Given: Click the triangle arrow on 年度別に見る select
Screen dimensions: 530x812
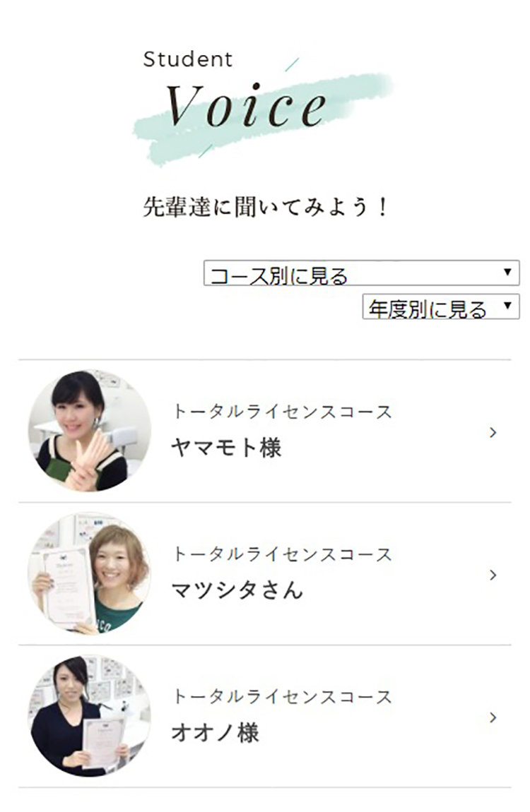Looking at the screenshot, I should (507, 305).
